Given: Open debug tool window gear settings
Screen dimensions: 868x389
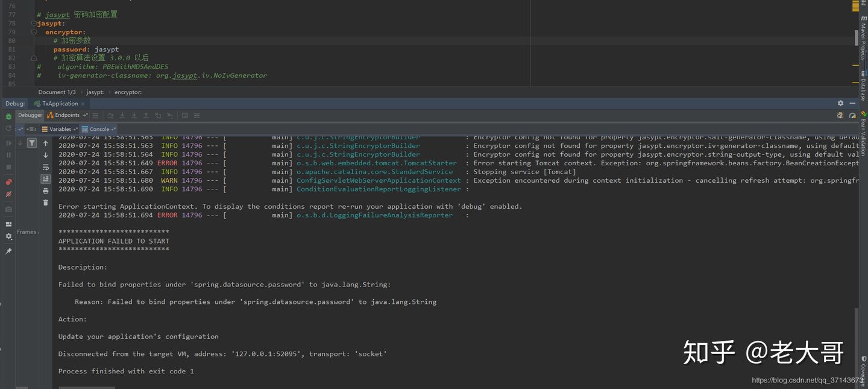Looking at the screenshot, I should click(840, 104).
